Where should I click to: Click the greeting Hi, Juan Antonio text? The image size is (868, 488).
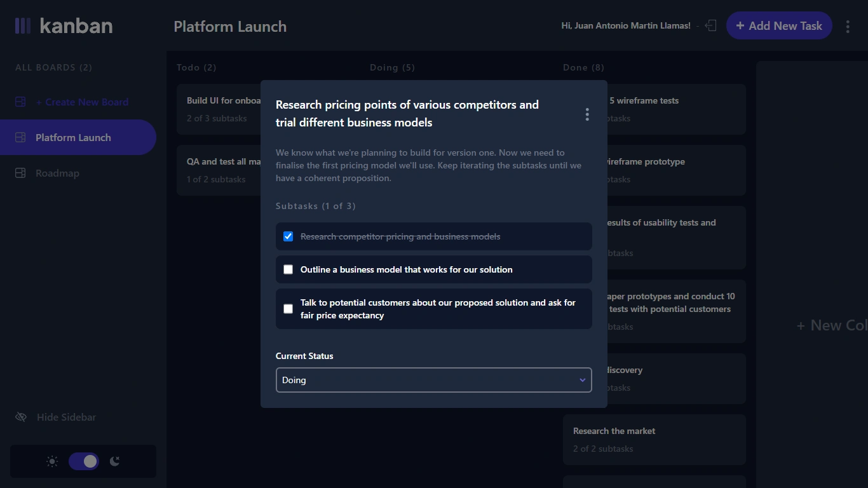click(626, 25)
